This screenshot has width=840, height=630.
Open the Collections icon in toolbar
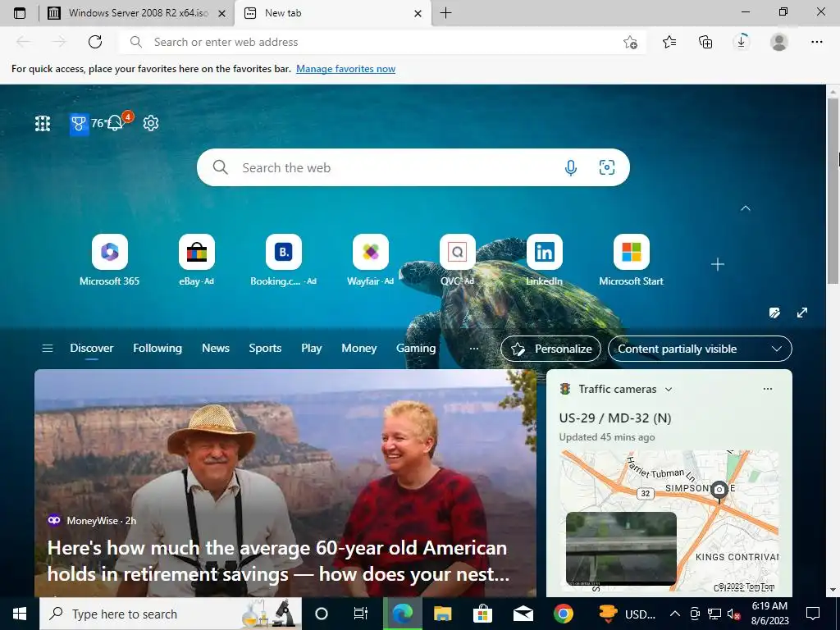click(x=705, y=42)
